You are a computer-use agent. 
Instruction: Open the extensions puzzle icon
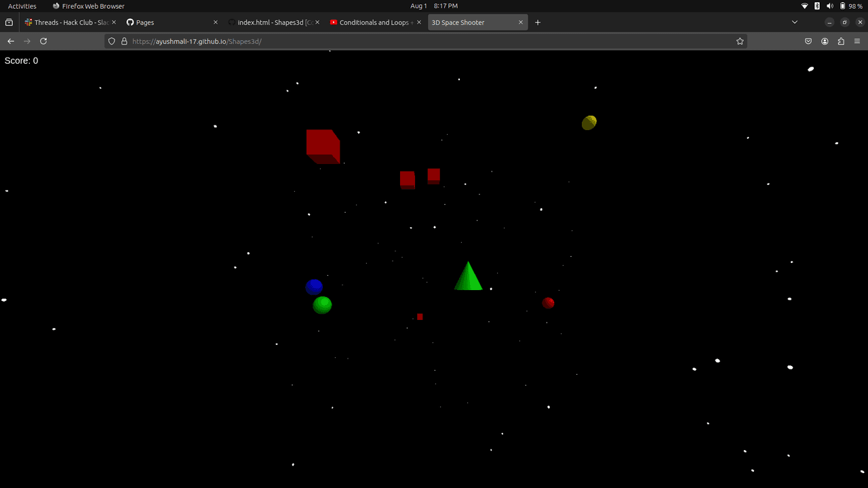[841, 41]
